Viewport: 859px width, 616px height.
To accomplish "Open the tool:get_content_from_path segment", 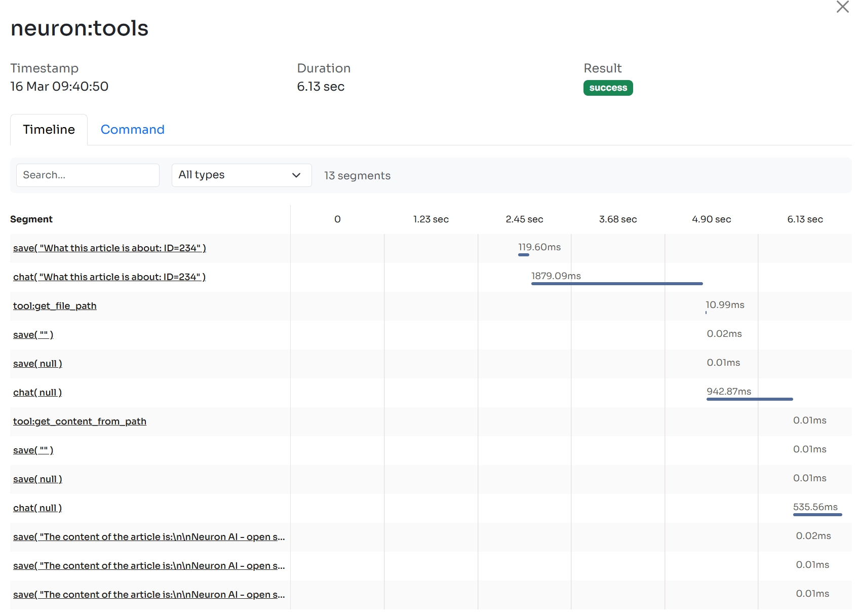I will (80, 421).
